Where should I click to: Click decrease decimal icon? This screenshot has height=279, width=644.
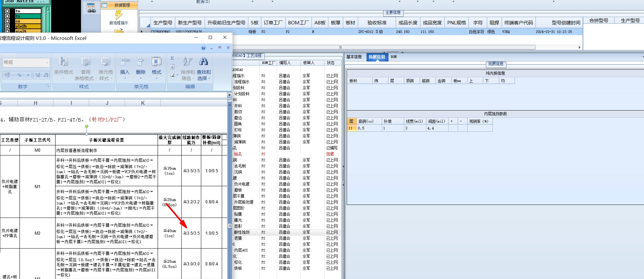click(46, 75)
